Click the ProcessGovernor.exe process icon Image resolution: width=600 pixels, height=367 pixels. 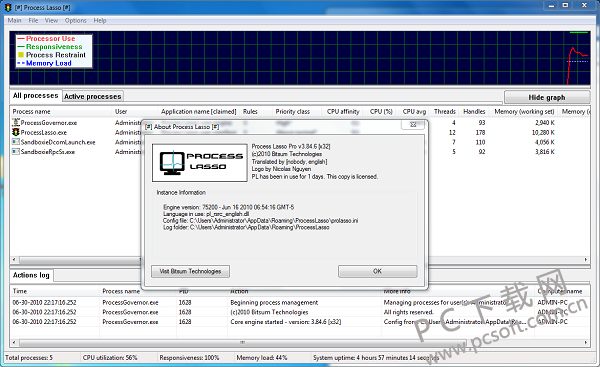(16, 122)
